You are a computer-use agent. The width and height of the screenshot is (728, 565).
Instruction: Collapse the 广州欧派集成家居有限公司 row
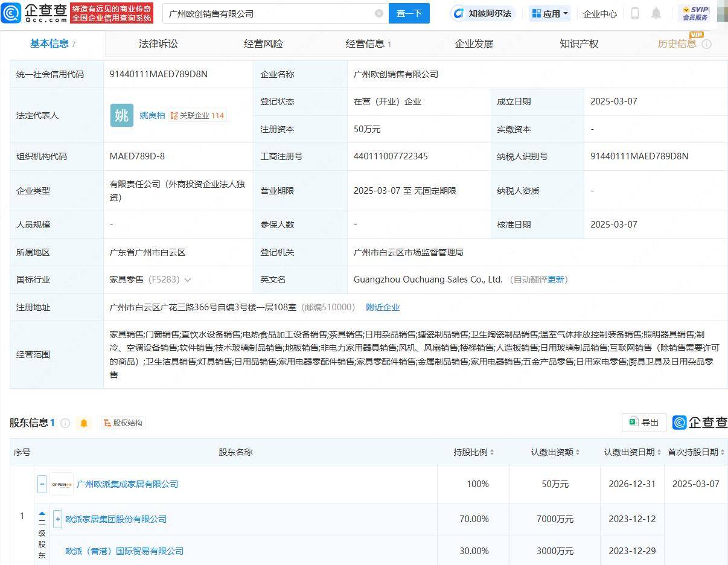click(42, 484)
